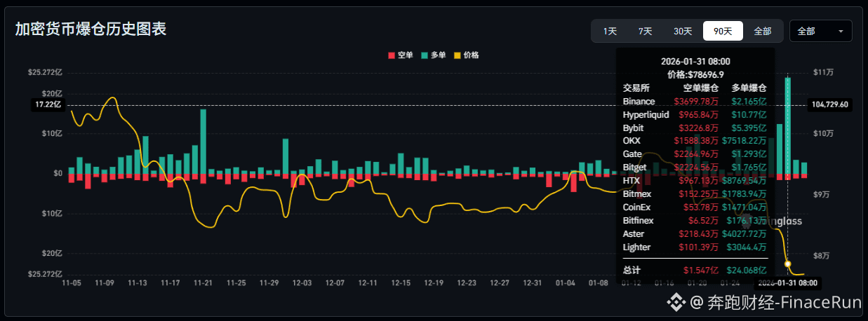
Task: Select the active 90天 tab
Action: click(723, 31)
